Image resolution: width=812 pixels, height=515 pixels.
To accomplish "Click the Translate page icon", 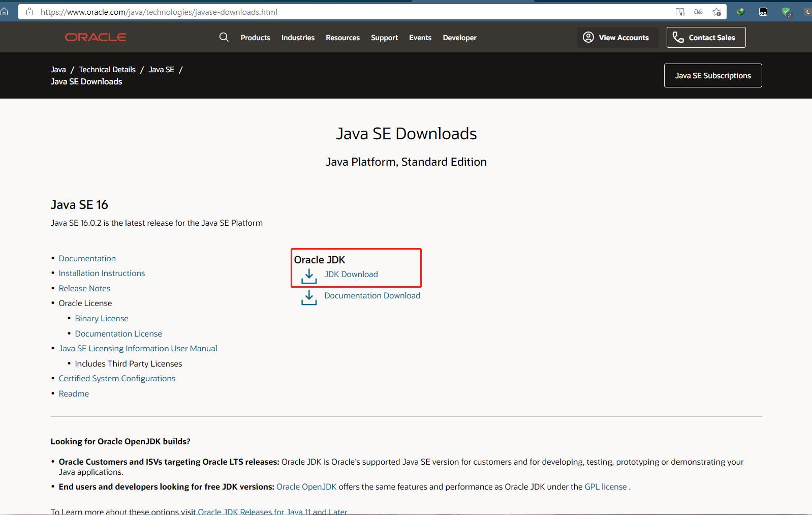I will pyautogui.click(x=698, y=12).
